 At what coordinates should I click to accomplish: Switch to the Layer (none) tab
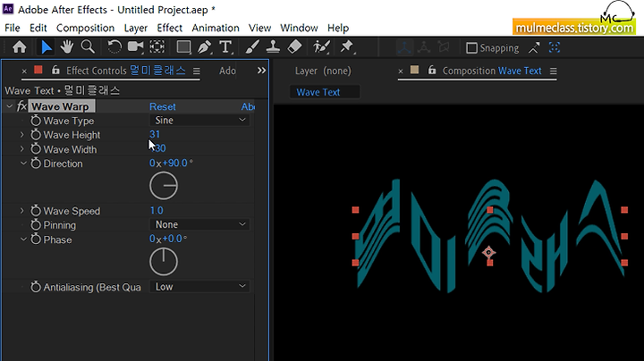pos(323,71)
